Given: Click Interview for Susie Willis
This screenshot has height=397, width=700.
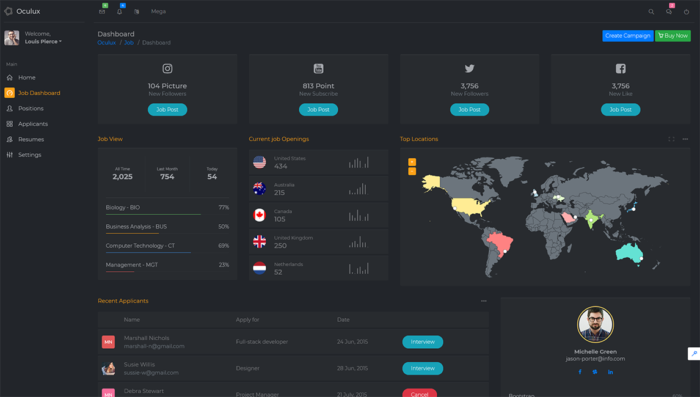Looking at the screenshot, I should (423, 368).
